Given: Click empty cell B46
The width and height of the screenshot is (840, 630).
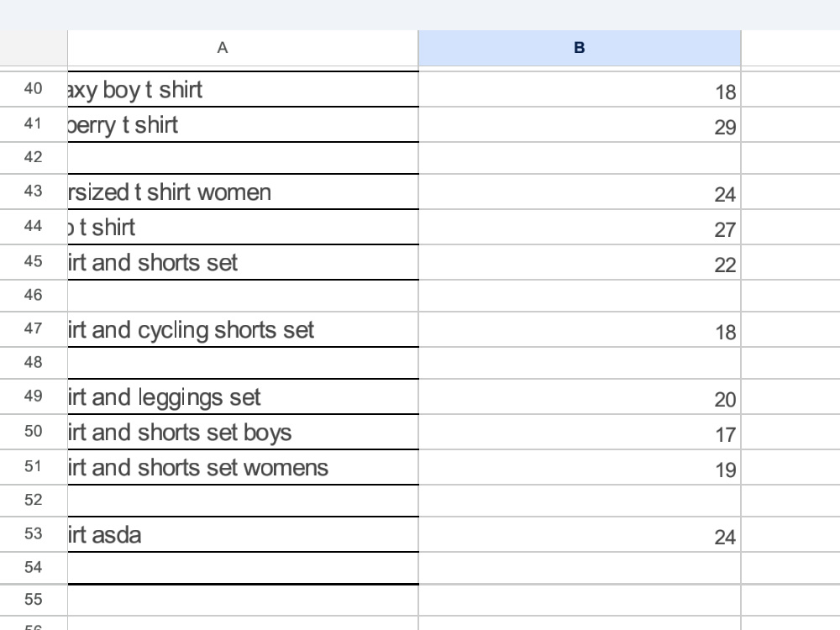Looking at the screenshot, I should pyautogui.click(x=579, y=296).
